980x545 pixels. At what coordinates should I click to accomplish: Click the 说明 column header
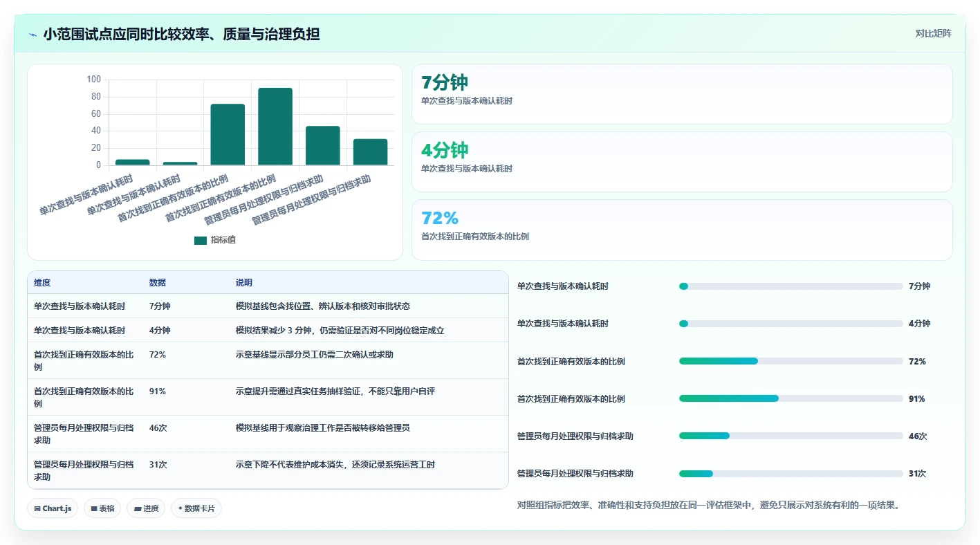244,283
